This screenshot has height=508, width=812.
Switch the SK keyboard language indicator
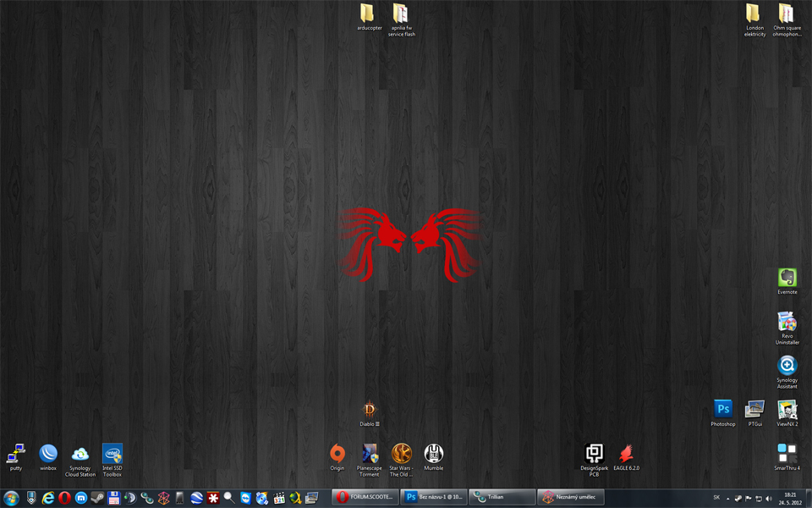point(716,498)
